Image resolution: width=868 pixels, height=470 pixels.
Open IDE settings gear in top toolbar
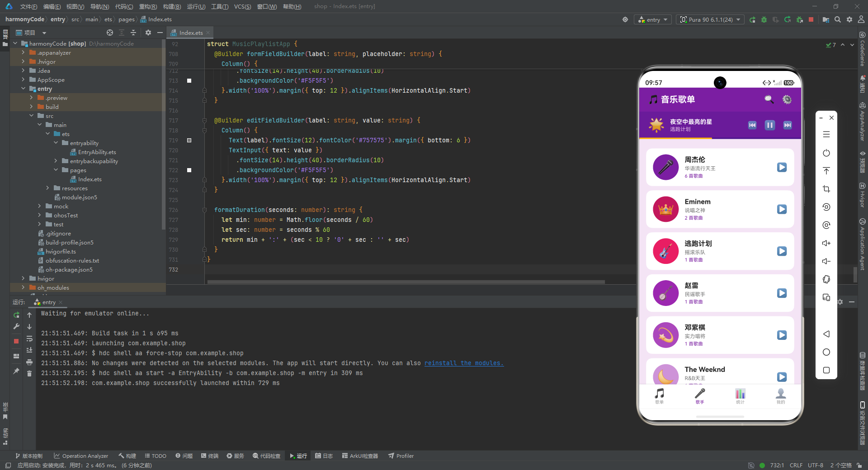click(849, 20)
